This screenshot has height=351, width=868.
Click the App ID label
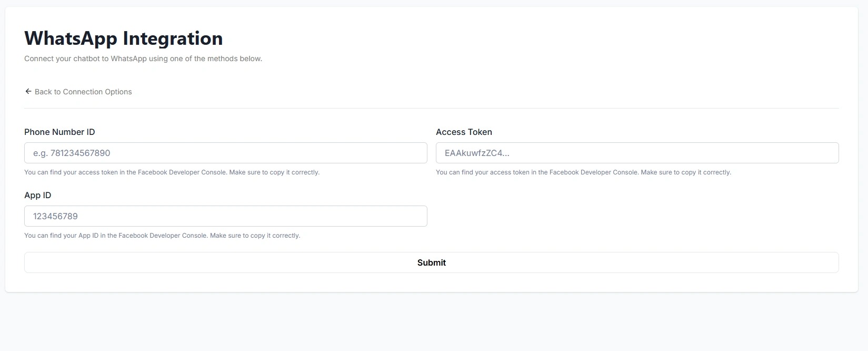(x=38, y=195)
